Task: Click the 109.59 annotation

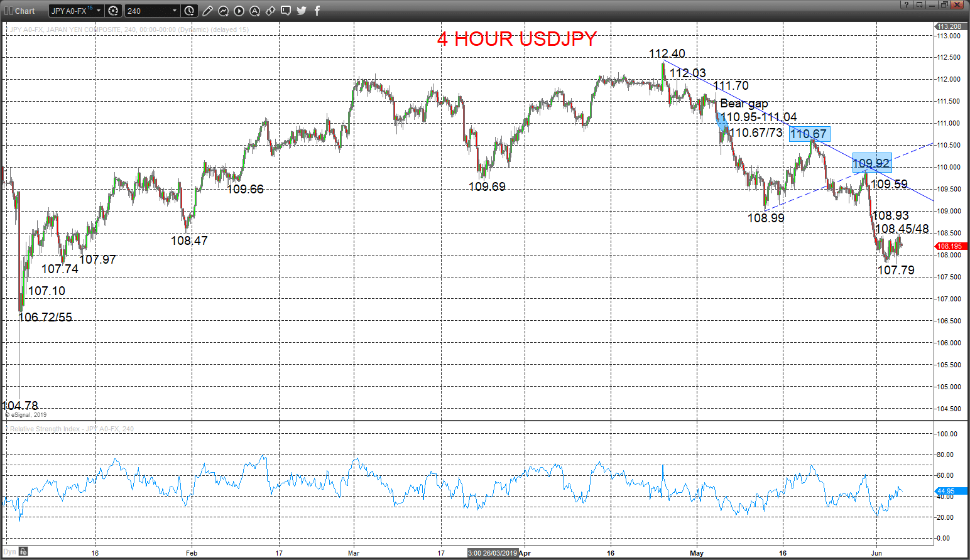Action: [889, 184]
